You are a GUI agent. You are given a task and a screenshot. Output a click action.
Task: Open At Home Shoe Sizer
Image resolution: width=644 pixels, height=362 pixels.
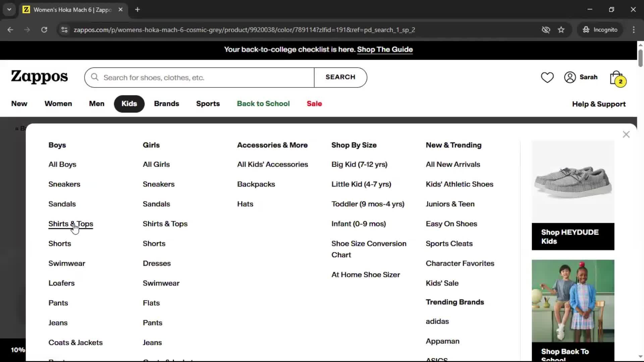(366, 275)
